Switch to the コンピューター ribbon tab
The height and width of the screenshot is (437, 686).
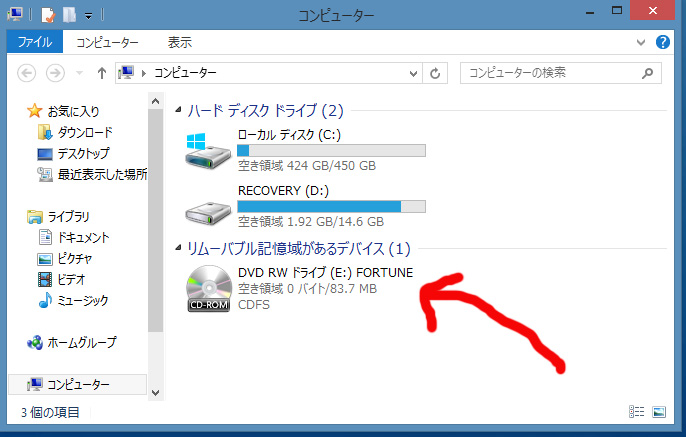[x=107, y=42]
